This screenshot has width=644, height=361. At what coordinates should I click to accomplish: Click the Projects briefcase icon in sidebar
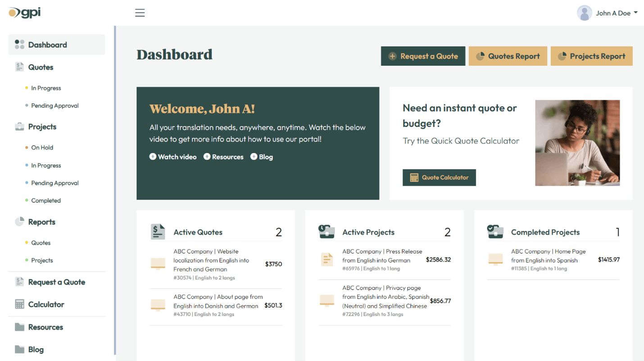(x=19, y=126)
